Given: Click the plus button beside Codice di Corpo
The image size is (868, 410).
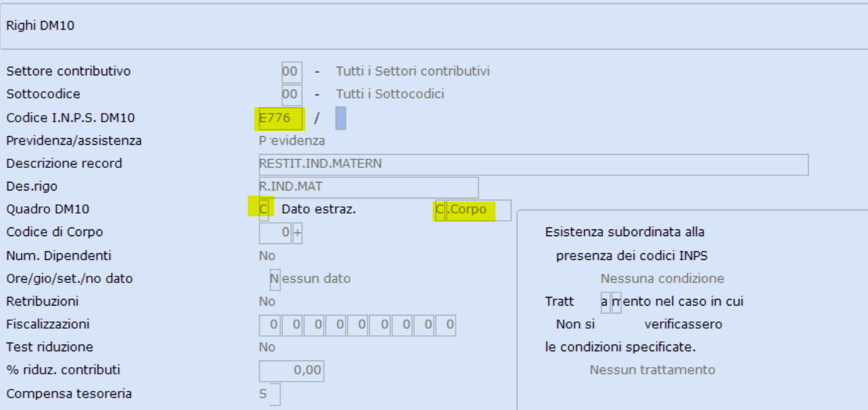Looking at the screenshot, I should pyautogui.click(x=297, y=233).
